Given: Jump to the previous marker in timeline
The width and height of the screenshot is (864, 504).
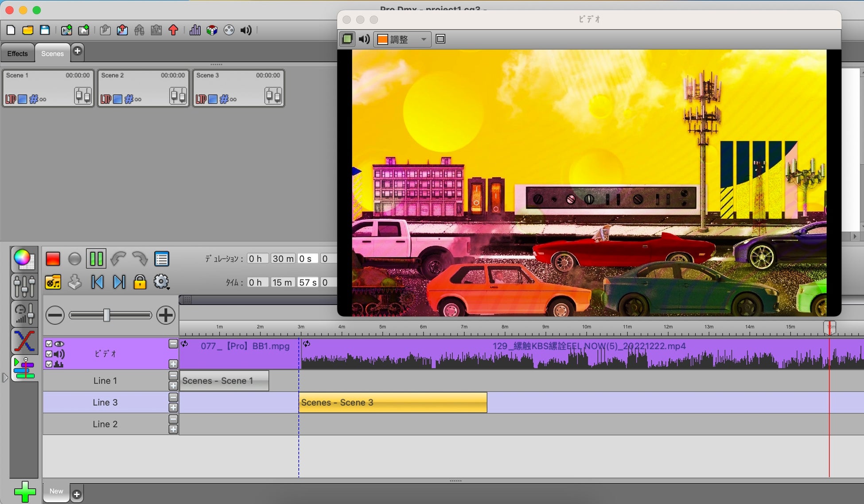Looking at the screenshot, I should click(97, 282).
